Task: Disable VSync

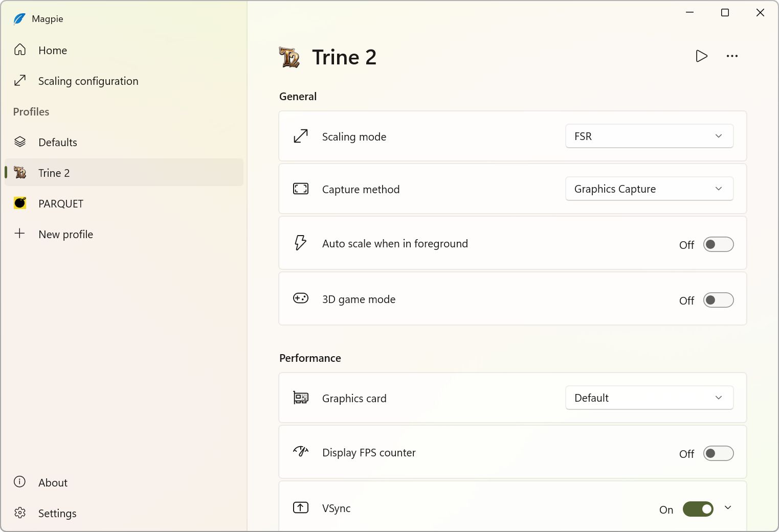Action: point(698,509)
